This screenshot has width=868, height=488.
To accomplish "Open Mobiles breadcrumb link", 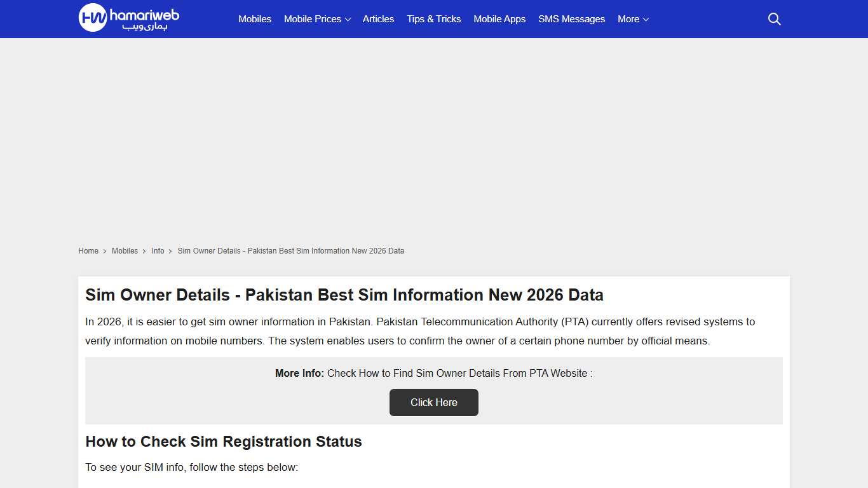I will tap(125, 251).
